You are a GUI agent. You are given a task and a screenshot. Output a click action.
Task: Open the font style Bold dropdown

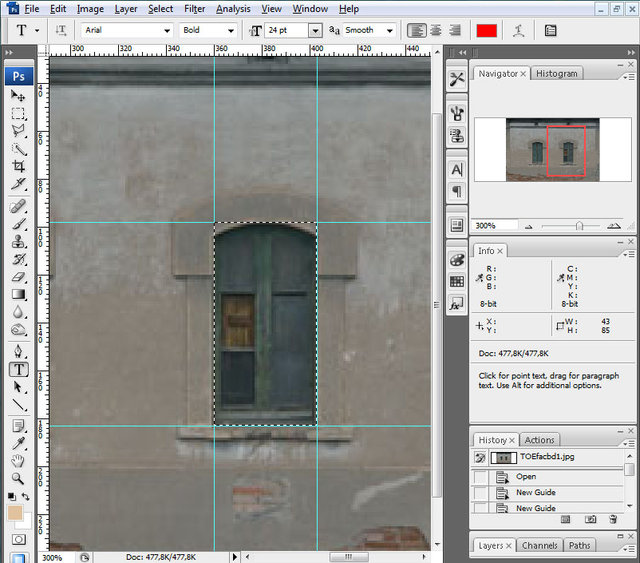229,31
